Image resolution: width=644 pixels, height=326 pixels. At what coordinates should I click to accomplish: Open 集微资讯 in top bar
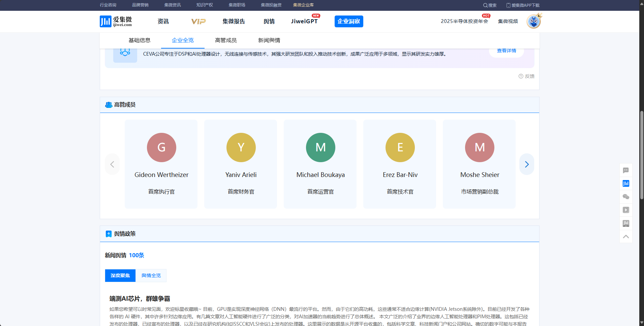(x=173, y=5)
